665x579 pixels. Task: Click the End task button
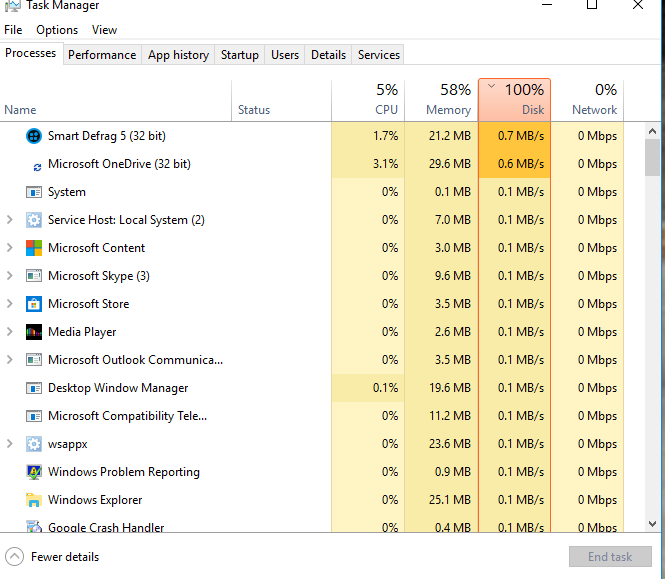pyautogui.click(x=610, y=557)
